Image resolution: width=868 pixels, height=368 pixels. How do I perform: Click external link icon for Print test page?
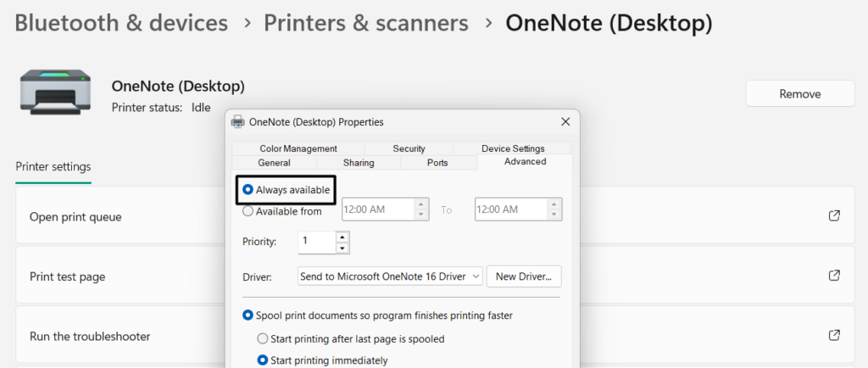(834, 276)
